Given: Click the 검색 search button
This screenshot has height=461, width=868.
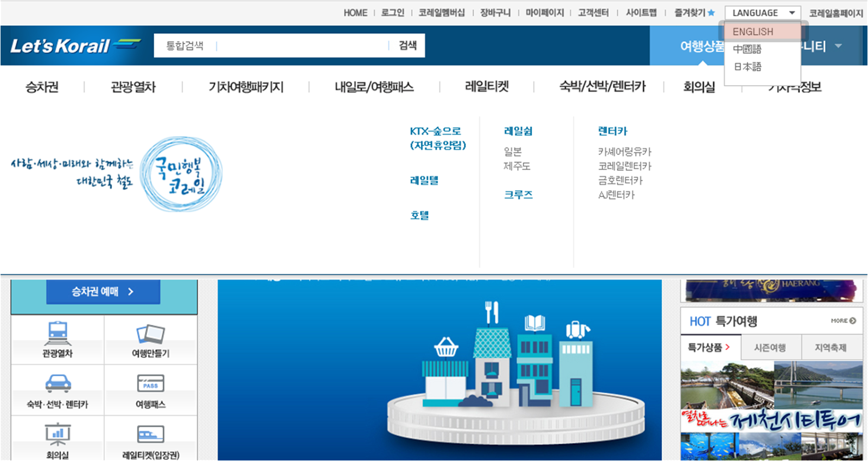Looking at the screenshot, I should pyautogui.click(x=407, y=46).
